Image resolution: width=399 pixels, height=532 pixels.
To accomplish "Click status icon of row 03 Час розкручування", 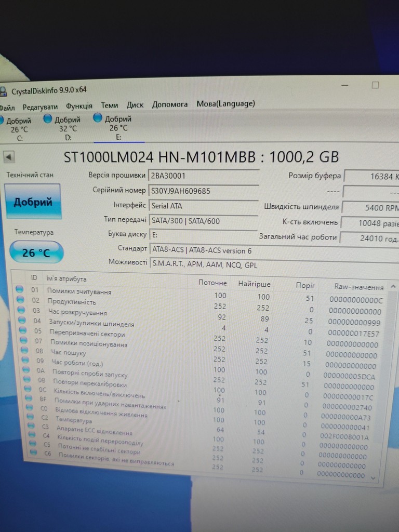I will tap(21, 310).
